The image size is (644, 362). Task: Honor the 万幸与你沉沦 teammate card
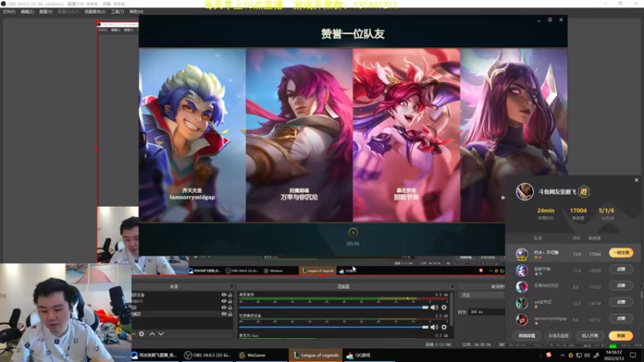tap(299, 135)
